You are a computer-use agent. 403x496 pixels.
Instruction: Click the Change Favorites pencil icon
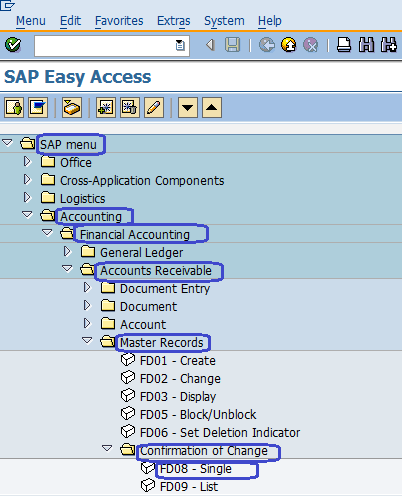coord(154,108)
